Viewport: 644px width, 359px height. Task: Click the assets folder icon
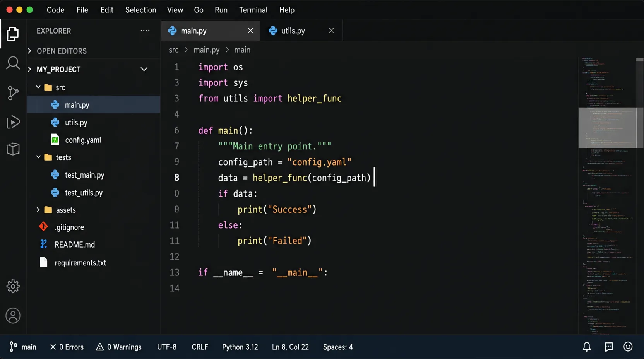click(x=48, y=210)
